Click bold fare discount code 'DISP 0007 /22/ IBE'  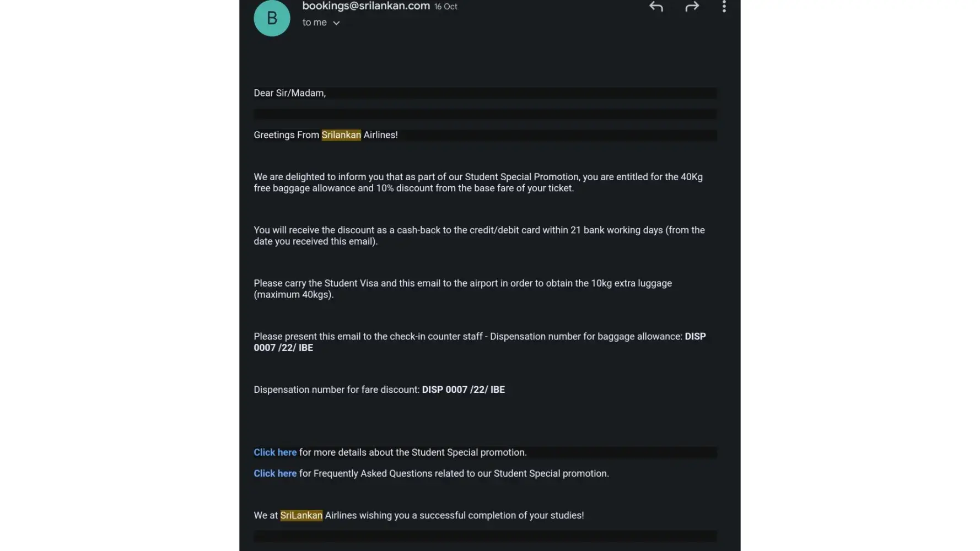463,390
